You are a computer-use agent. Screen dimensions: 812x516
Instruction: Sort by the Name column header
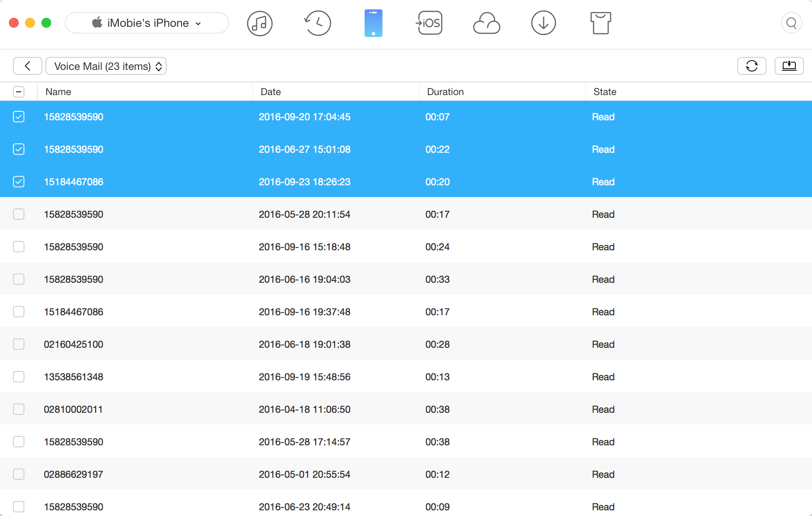(x=58, y=92)
